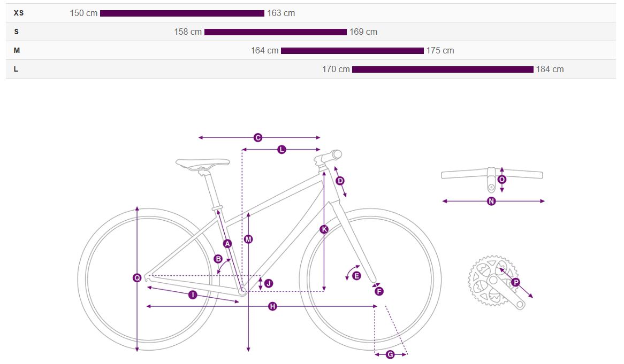624x364 pixels.
Task: Select the D head tube marker
Action: click(x=340, y=181)
